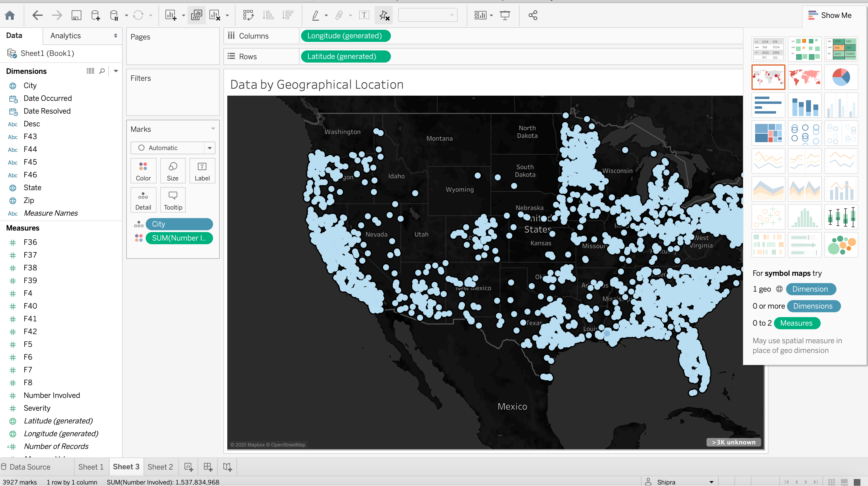Toggle view data as list icon
The image size is (868, 486).
90,71
